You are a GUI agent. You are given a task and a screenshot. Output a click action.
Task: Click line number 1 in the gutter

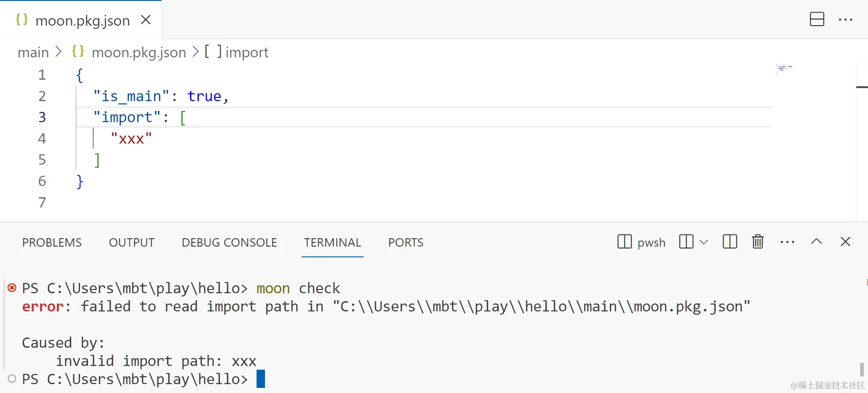[x=42, y=75]
